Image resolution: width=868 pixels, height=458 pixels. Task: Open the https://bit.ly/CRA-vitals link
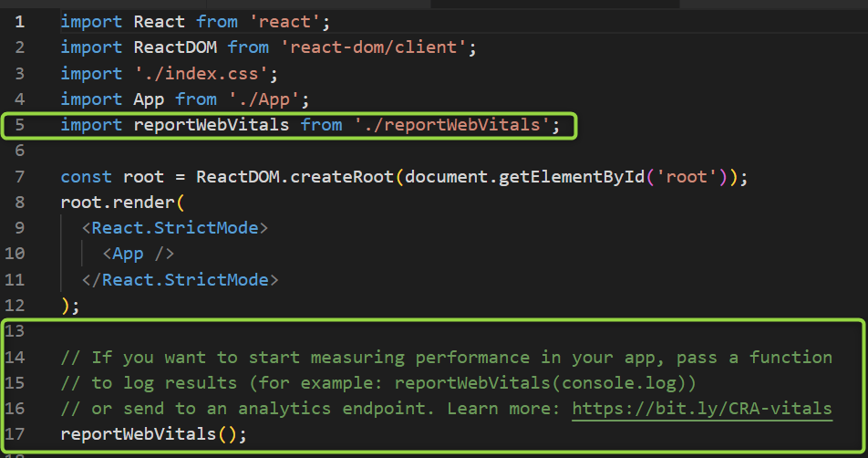coord(702,409)
